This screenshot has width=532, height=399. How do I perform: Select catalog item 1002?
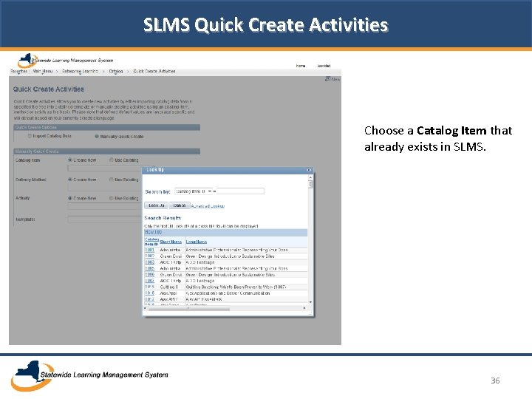click(x=149, y=256)
